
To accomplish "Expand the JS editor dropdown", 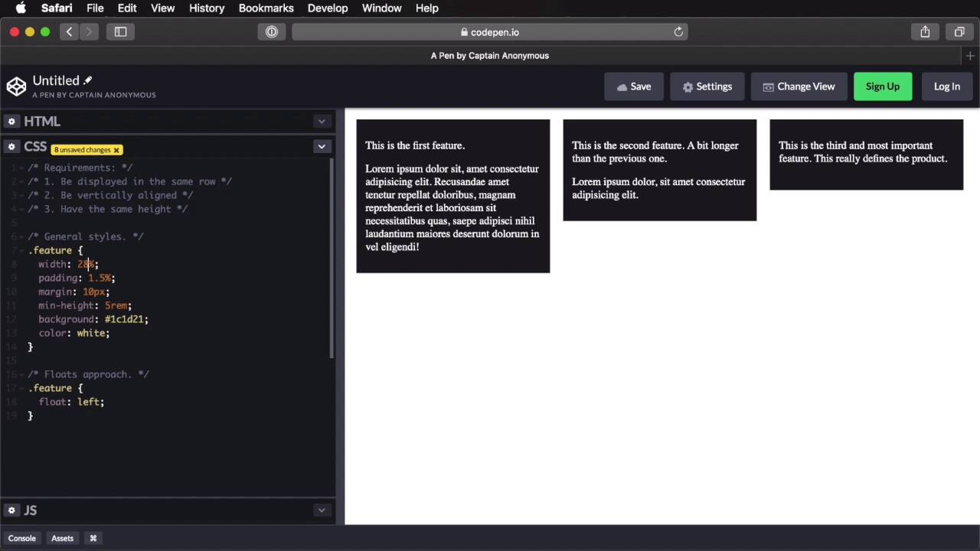I will point(322,510).
